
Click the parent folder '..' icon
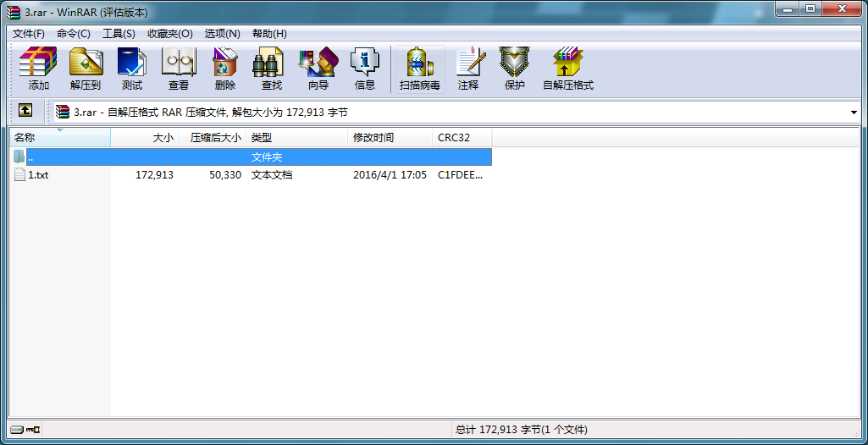pos(19,157)
